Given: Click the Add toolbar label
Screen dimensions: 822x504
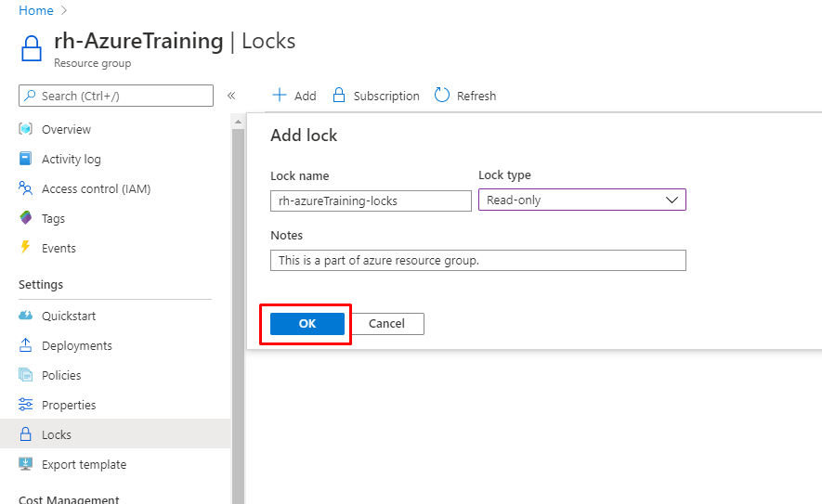Looking at the screenshot, I should pos(305,96).
